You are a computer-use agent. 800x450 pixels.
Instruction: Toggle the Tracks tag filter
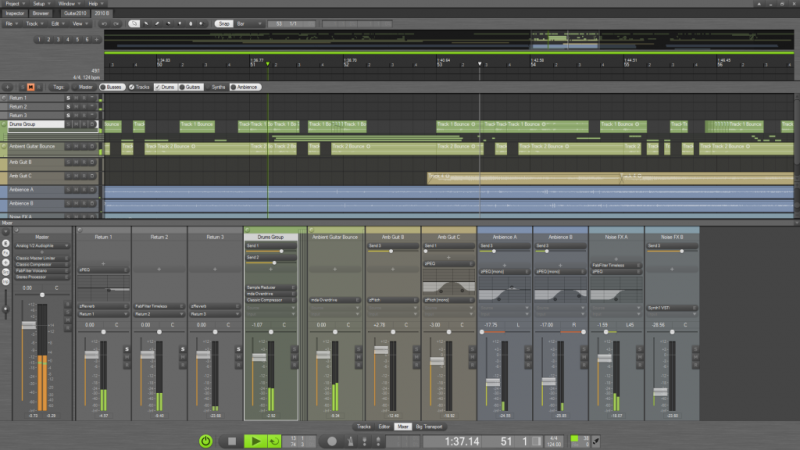[x=139, y=87]
